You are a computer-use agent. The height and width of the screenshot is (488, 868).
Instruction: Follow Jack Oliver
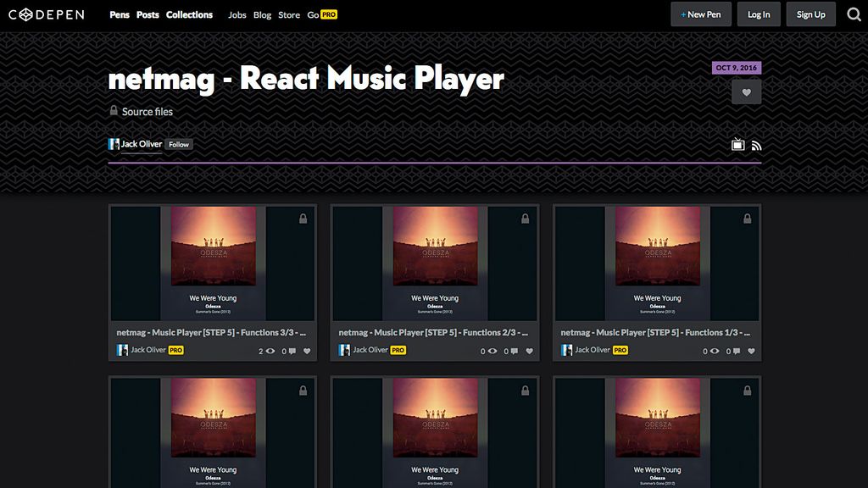[x=178, y=144]
